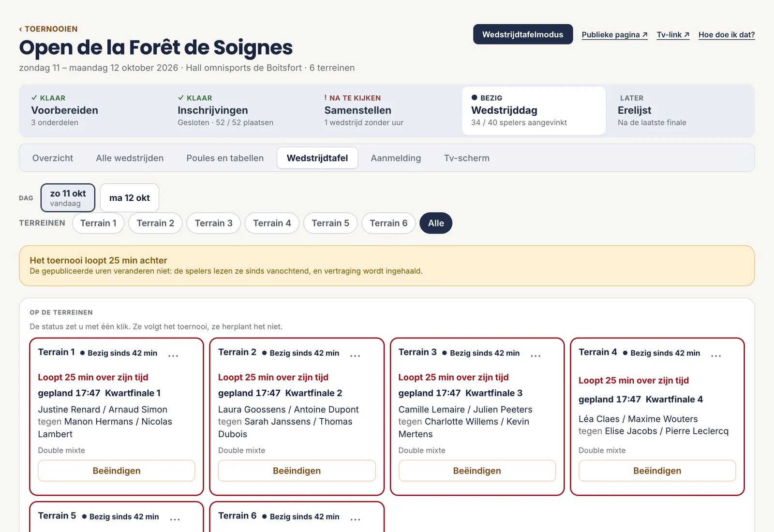This screenshot has height=532, width=774.
Task: Filter on Terrain 1 chip
Action: coord(98,223)
